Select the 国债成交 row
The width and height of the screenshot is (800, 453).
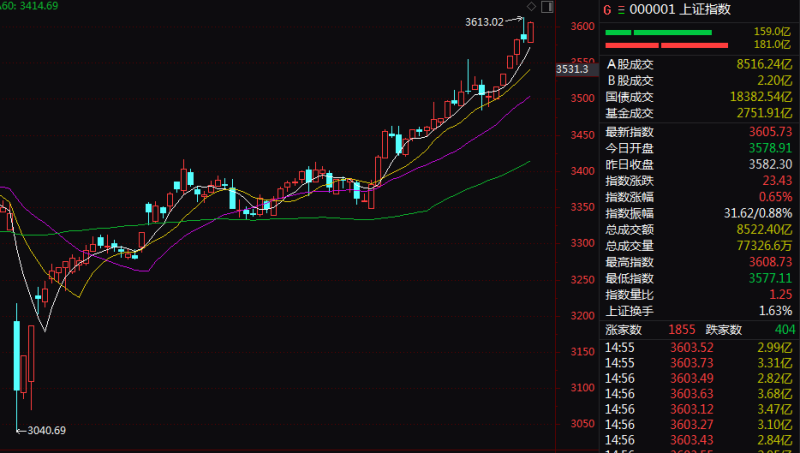(698, 97)
